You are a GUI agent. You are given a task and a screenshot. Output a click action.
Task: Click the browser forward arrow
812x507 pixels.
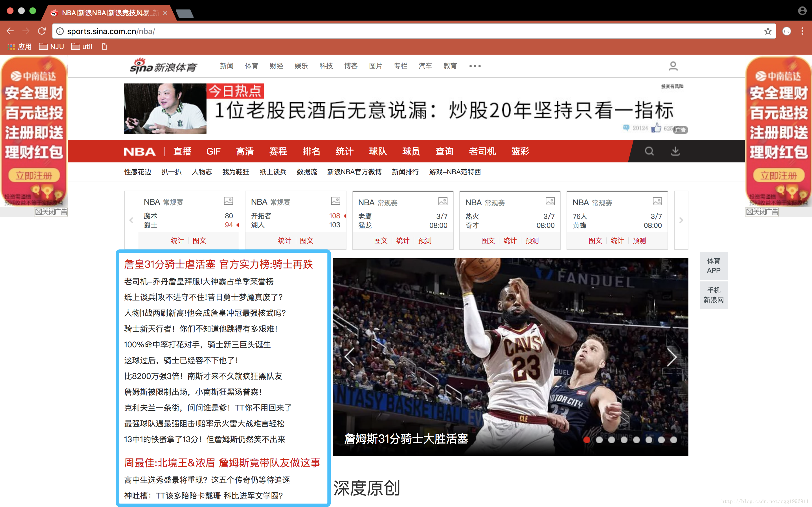[x=26, y=31]
